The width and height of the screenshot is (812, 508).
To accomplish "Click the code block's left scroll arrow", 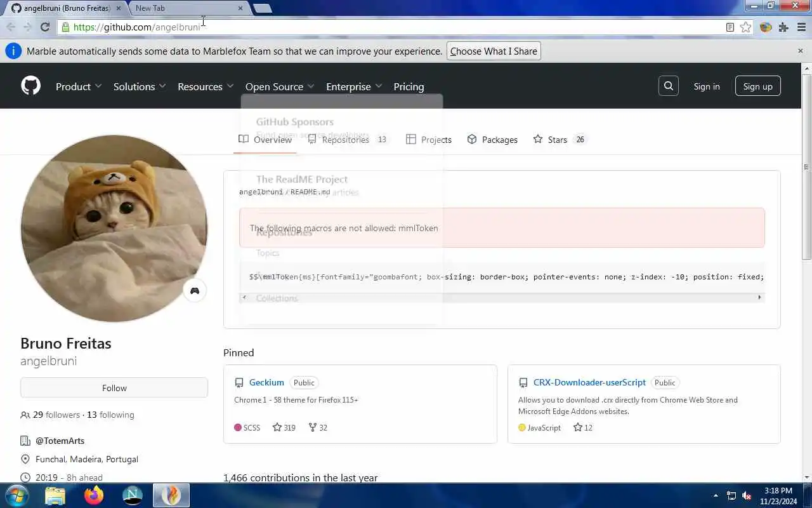I will tap(244, 297).
